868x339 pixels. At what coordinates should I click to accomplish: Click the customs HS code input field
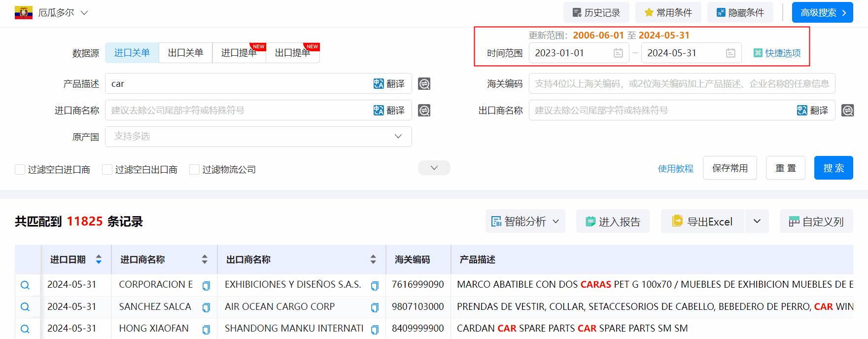[x=681, y=84]
